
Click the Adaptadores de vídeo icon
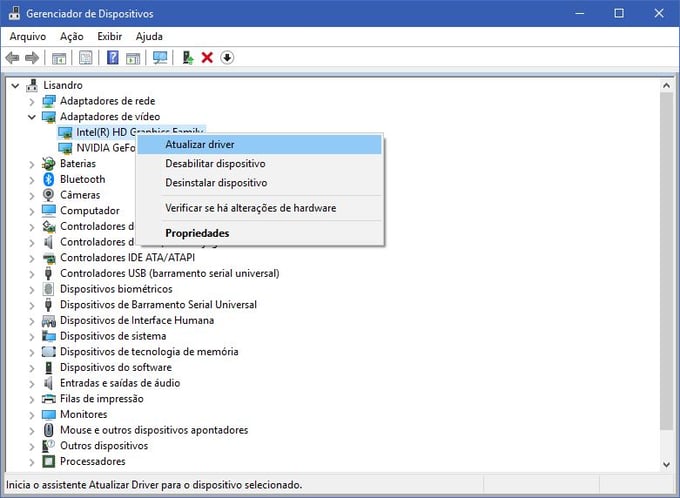coord(49,117)
